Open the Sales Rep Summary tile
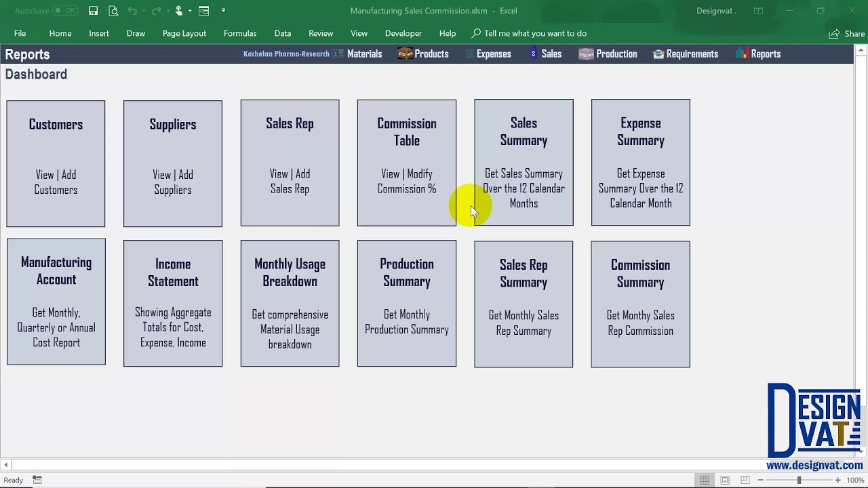Viewport: 868px width, 488px height. click(524, 304)
